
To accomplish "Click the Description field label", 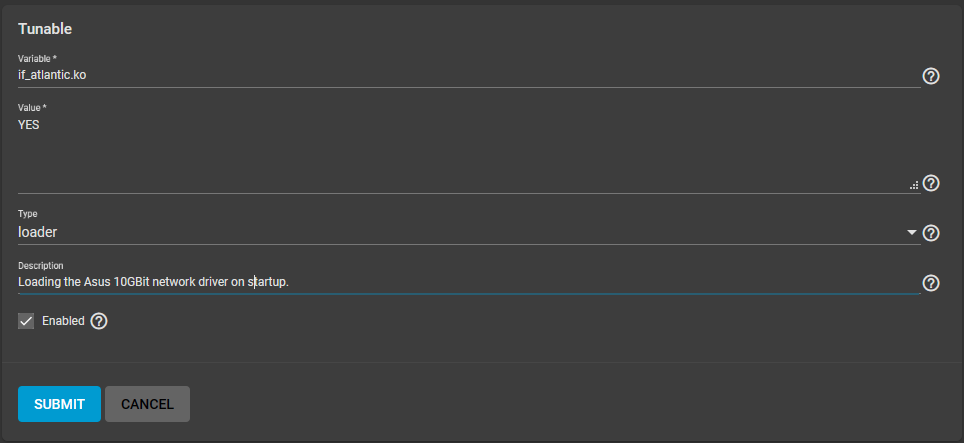I will click(x=41, y=265).
